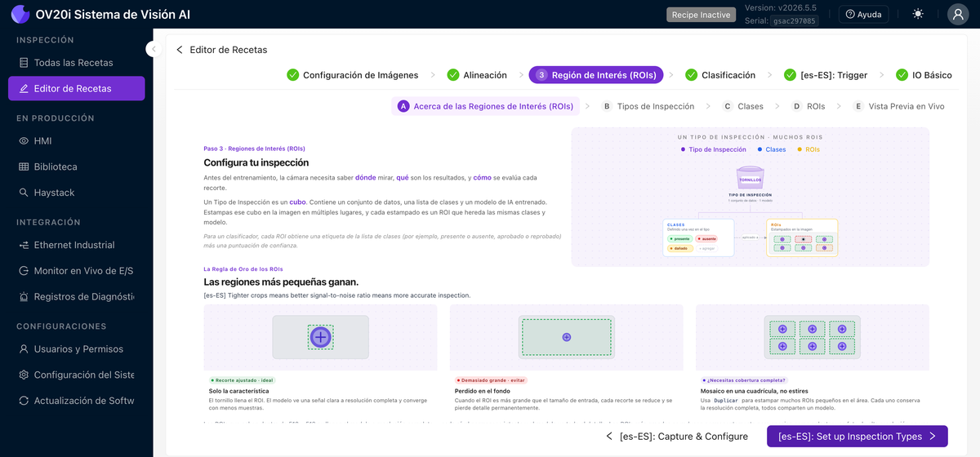980x457 pixels.
Task: Go to Alineación step
Action: 477,75
